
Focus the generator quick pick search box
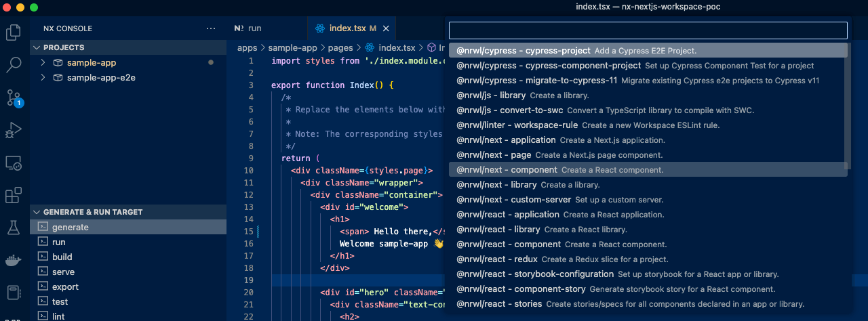pos(648,30)
